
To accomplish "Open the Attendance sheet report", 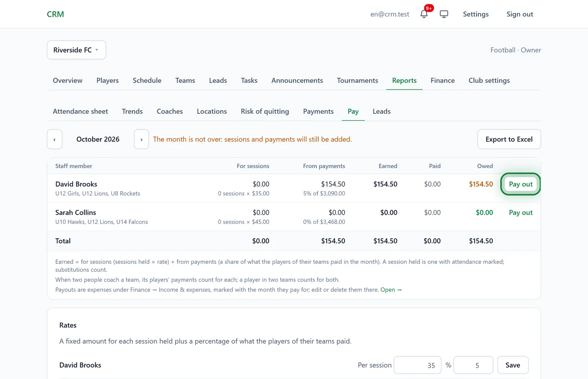I will click(80, 111).
